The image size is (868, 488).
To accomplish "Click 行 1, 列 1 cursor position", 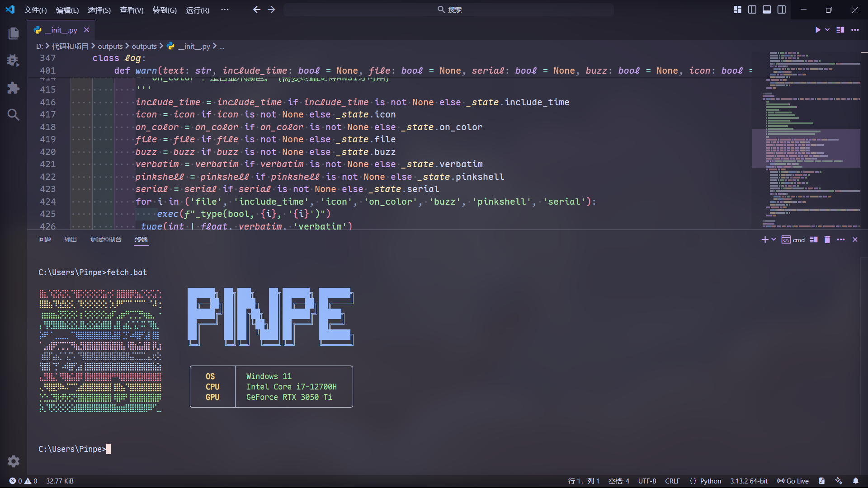I will 583,481.
